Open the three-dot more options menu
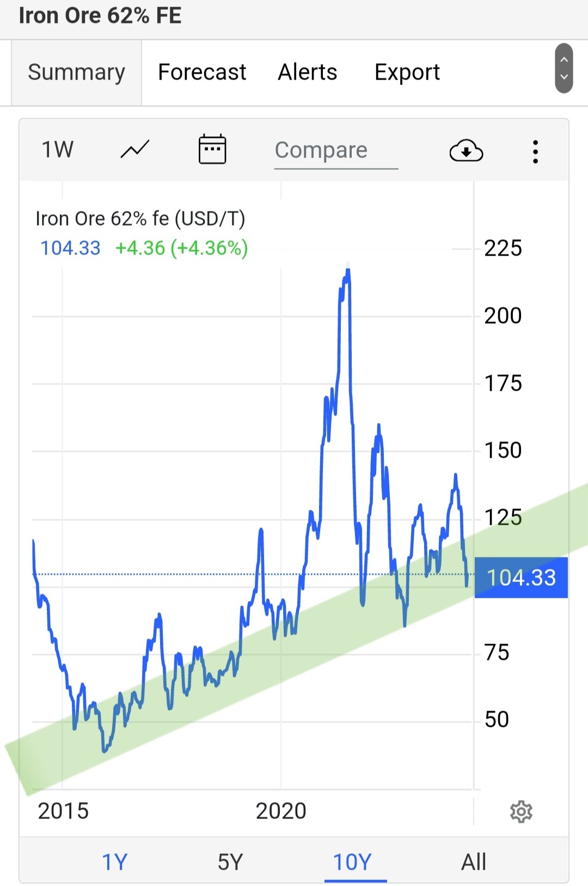The image size is (588, 886). tap(536, 151)
